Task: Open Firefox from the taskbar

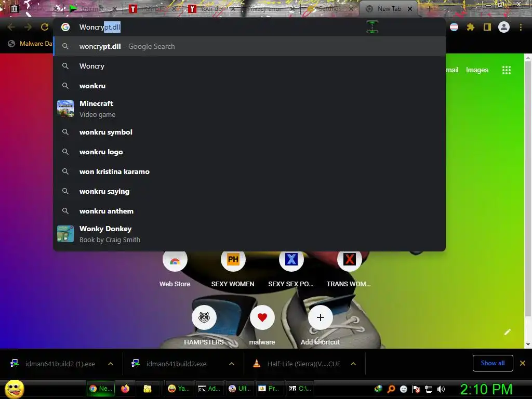Action: click(x=125, y=389)
